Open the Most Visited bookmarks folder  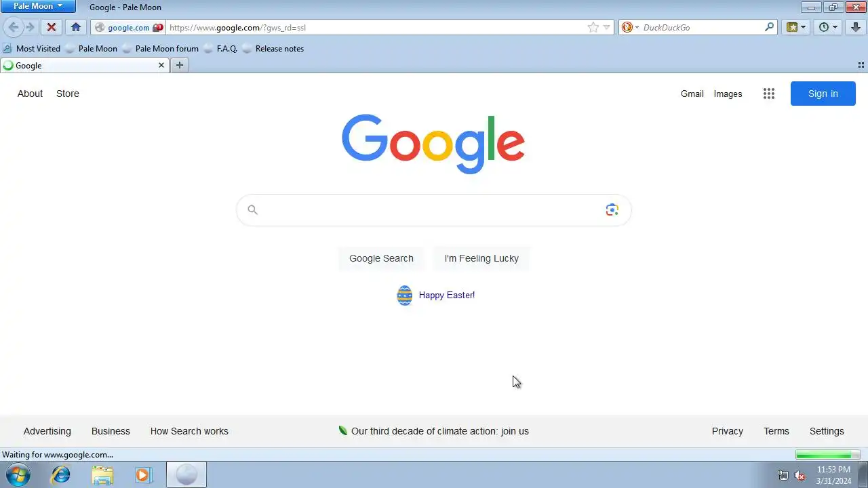[x=32, y=49]
